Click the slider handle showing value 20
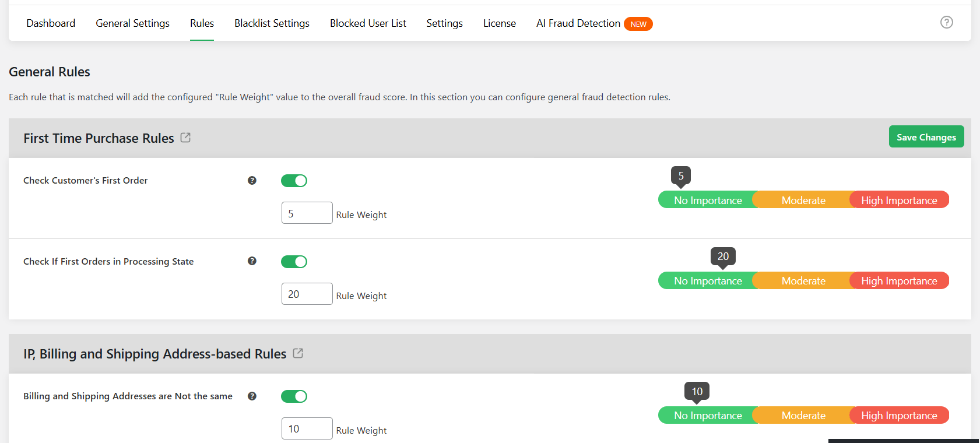The height and width of the screenshot is (443, 980). 723,257
